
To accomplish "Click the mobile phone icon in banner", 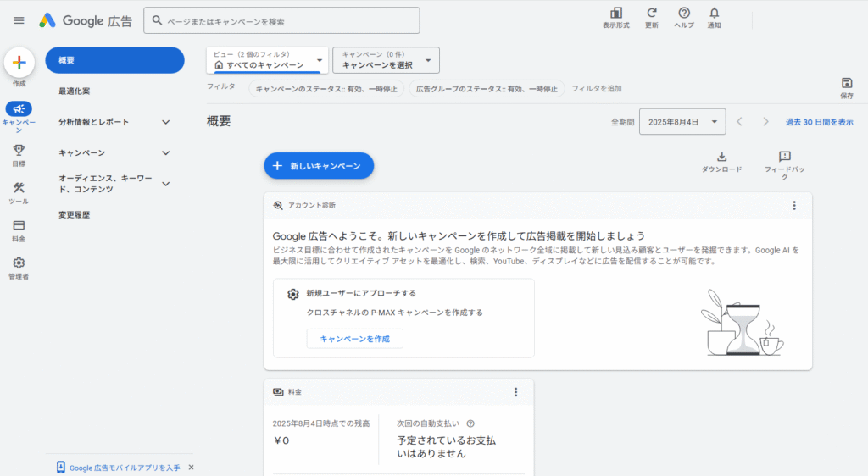I will click(61, 468).
